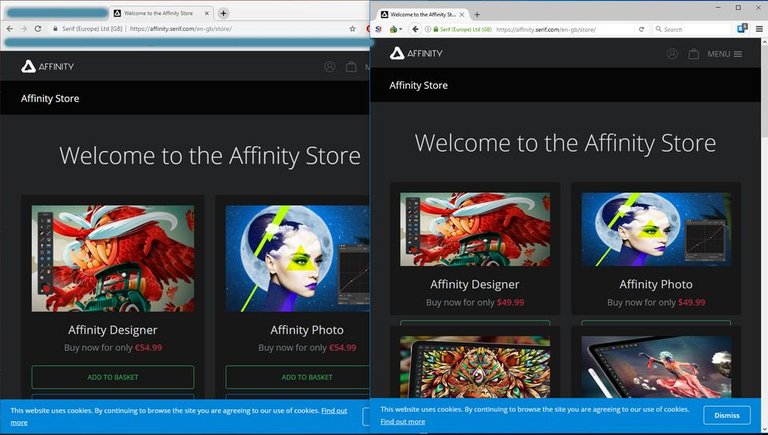Click 'Affinity Designer' title in right window

pos(475,285)
